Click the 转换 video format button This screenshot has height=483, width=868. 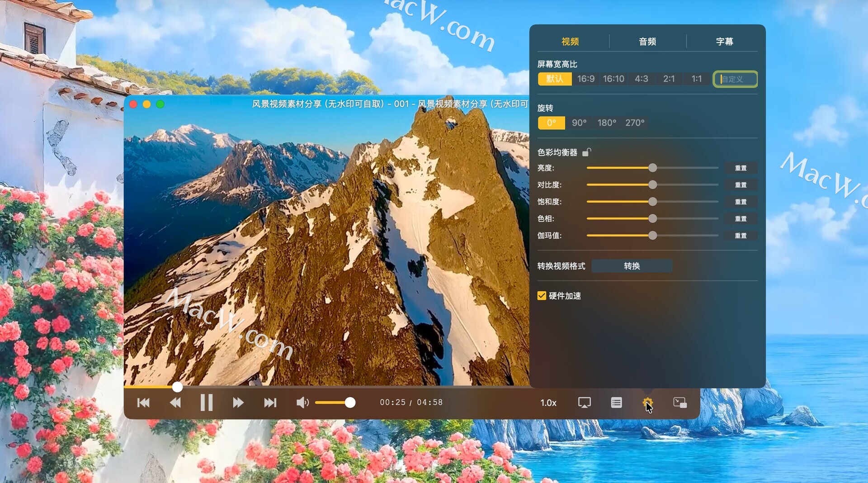[632, 266]
